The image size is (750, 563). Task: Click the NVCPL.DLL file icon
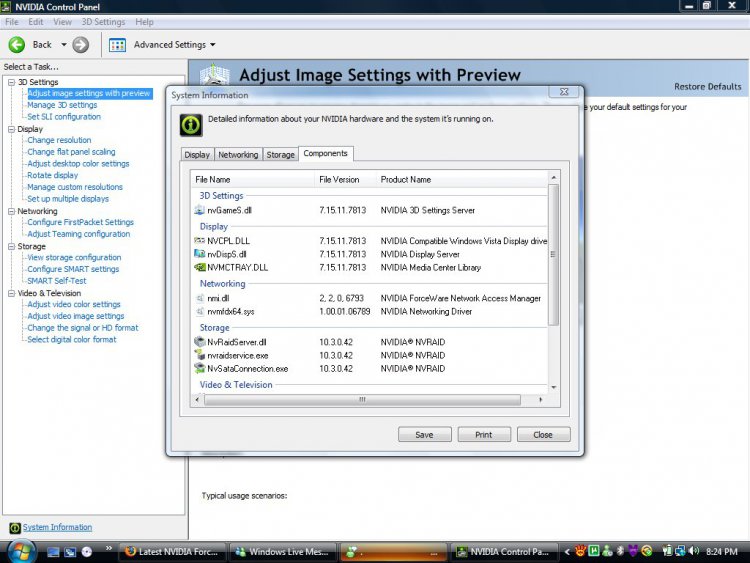pyautogui.click(x=199, y=241)
